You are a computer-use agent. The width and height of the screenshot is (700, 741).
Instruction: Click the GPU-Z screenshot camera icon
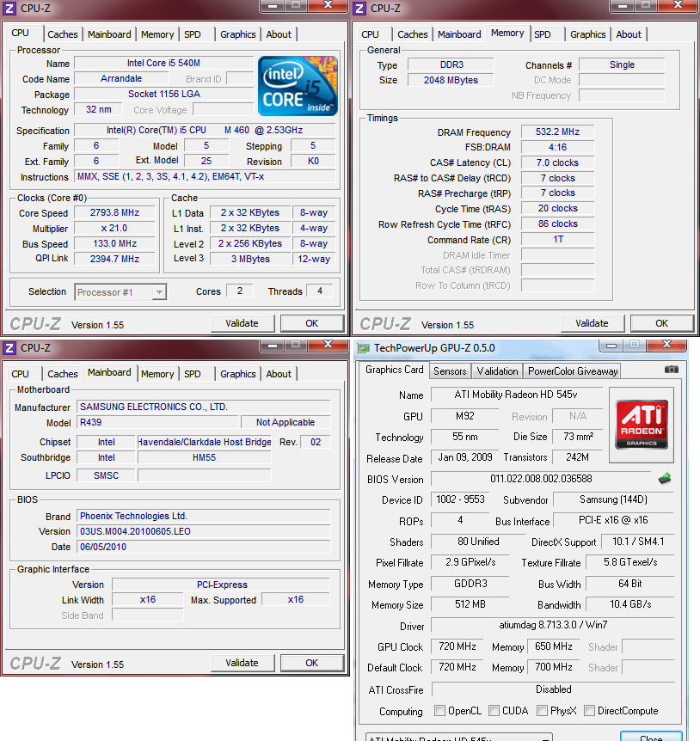(671, 369)
